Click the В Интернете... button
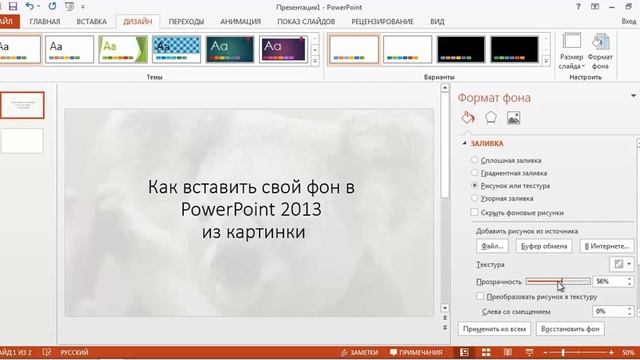Viewport: 640px width, 360px height. coord(607,246)
